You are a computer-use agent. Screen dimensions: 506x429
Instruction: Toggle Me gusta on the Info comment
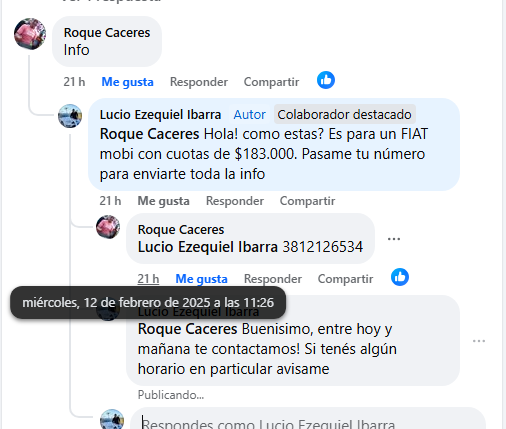point(127,82)
